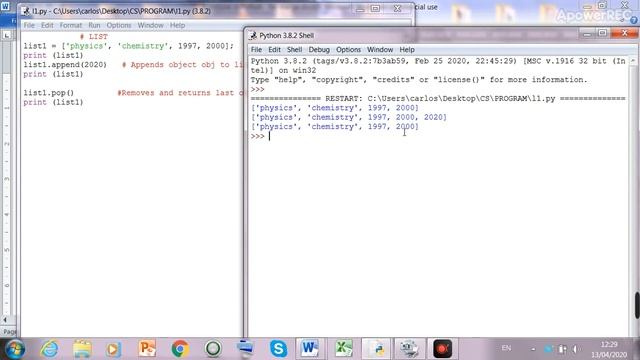Viewport: 640px width, 360px height.
Task: Click the list1.append(2020) code line
Action: pyautogui.click(x=65, y=65)
